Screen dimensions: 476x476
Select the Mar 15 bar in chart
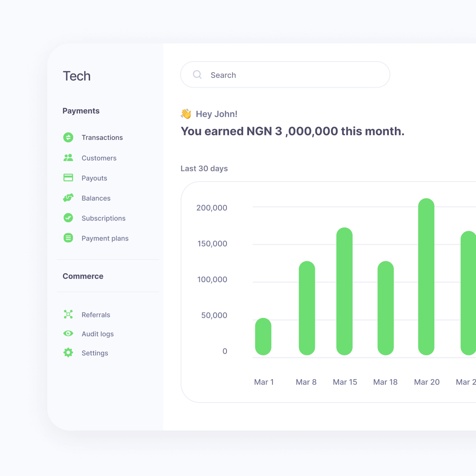[x=345, y=291]
